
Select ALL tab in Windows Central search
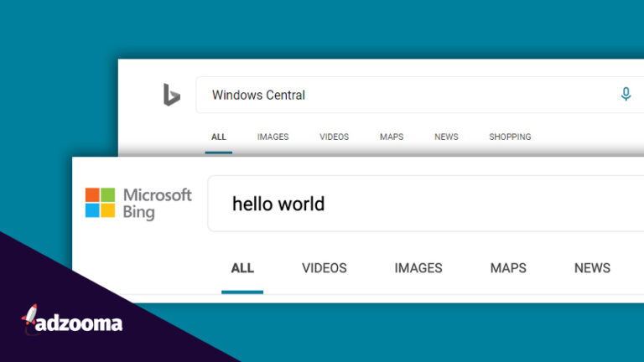click(x=219, y=137)
